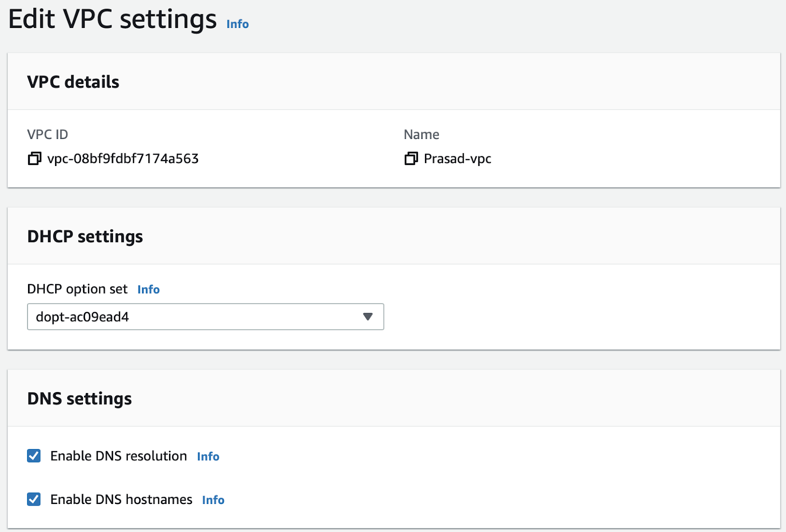The height and width of the screenshot is (532, 786).
Task: Copy the VPC ID with its copy icon
Action: coord(34,158)
